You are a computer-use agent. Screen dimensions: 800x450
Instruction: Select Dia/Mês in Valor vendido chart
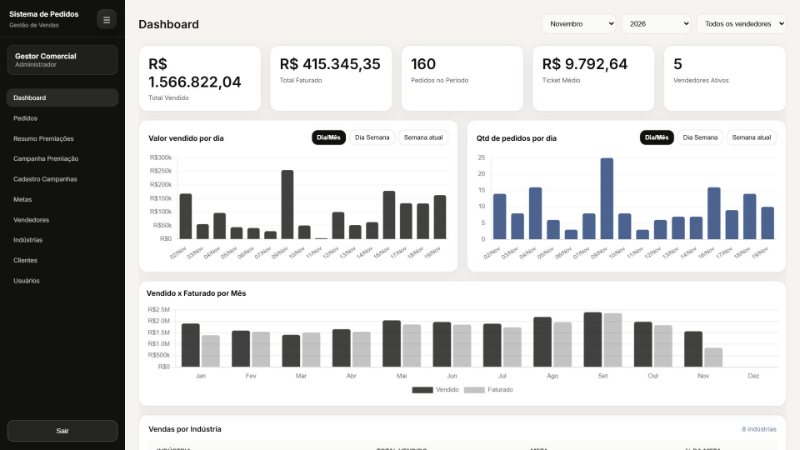(329, 138)
